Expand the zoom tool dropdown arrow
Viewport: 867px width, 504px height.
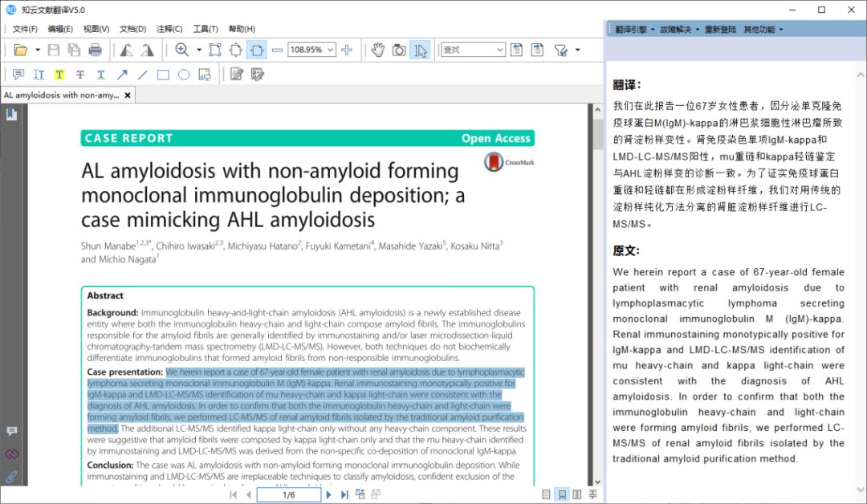click(x=199, y=50)
